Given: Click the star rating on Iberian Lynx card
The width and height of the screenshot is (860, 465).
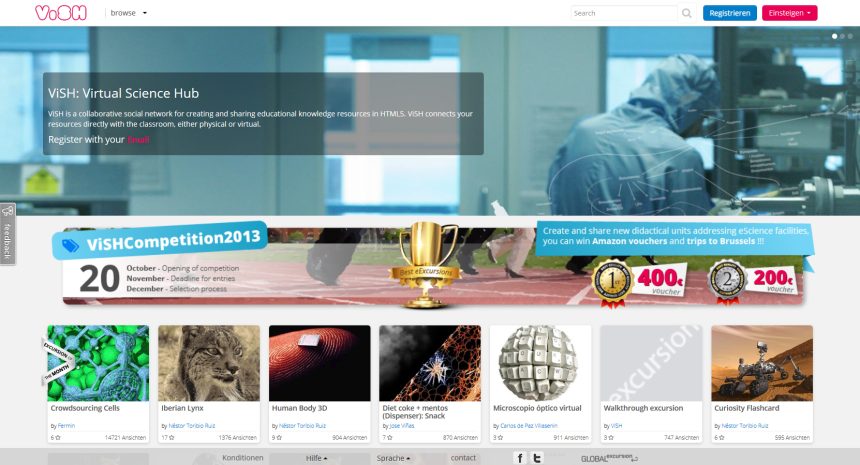Looking at the screenshot, I should click(168, 438).
